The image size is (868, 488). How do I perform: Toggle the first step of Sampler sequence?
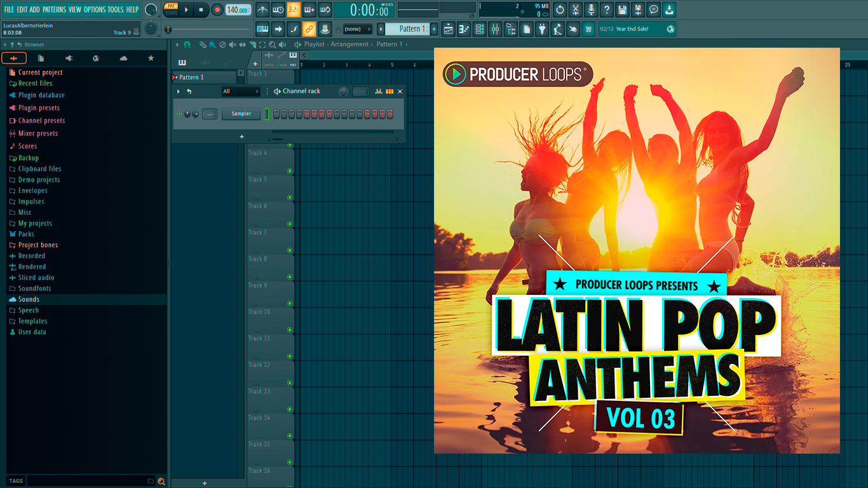point(276,114)
